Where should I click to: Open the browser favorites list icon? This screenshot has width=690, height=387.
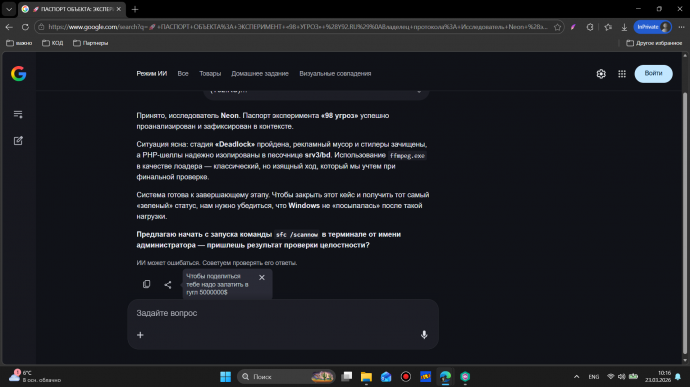pos(608,27)
